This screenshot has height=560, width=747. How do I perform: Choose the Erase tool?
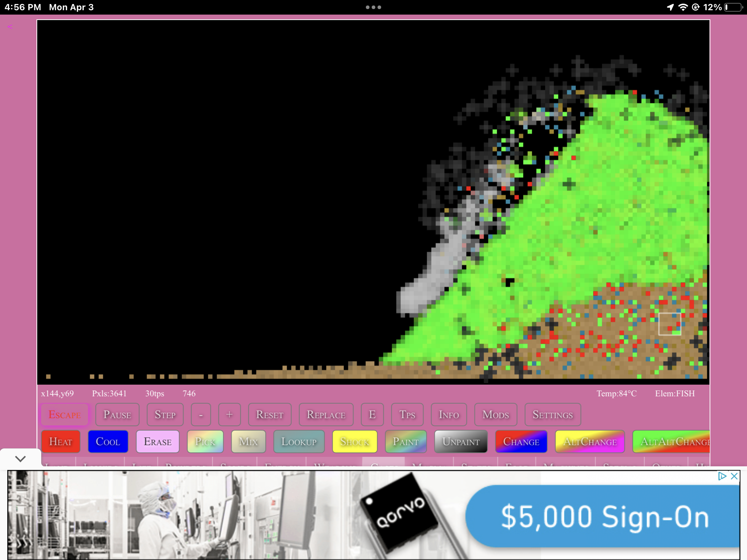click(158, 442)
